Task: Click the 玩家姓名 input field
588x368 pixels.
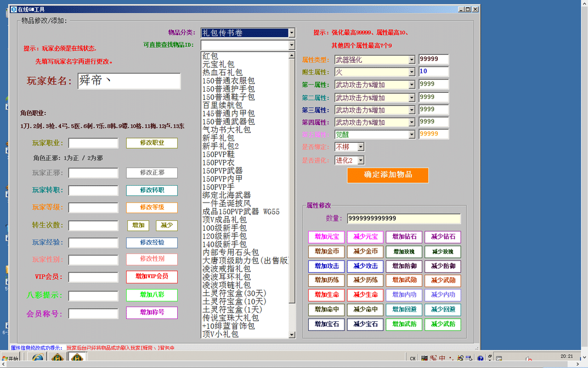Action: tap(128, 81)
